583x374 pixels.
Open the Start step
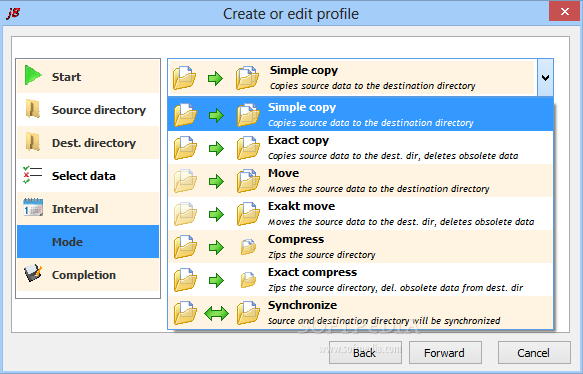click(88, 77)
